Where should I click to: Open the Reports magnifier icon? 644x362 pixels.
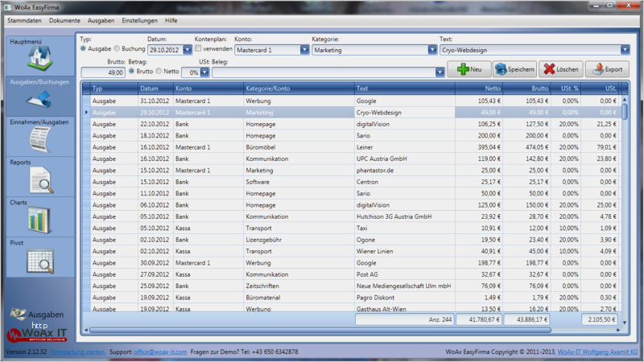point(41,180)
